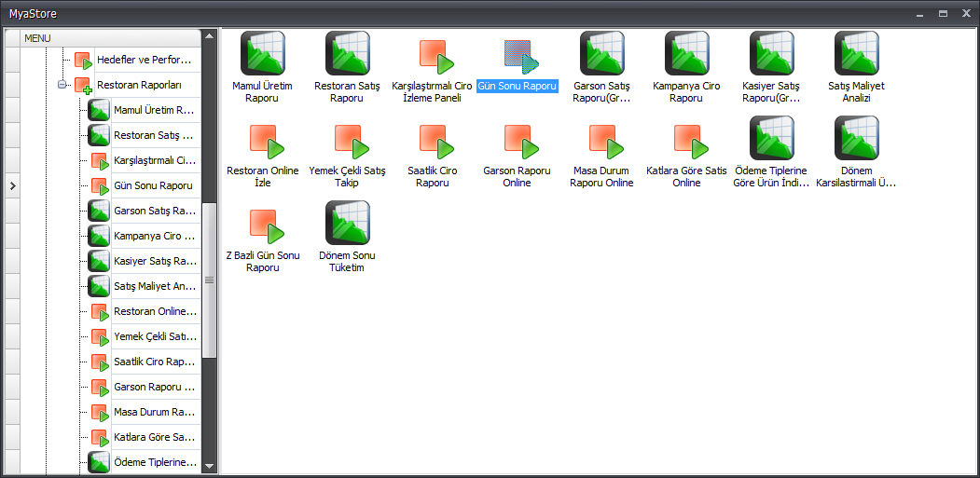
Task: Select Garson Raporu … in menu tree
Action: tap(157, 387)
